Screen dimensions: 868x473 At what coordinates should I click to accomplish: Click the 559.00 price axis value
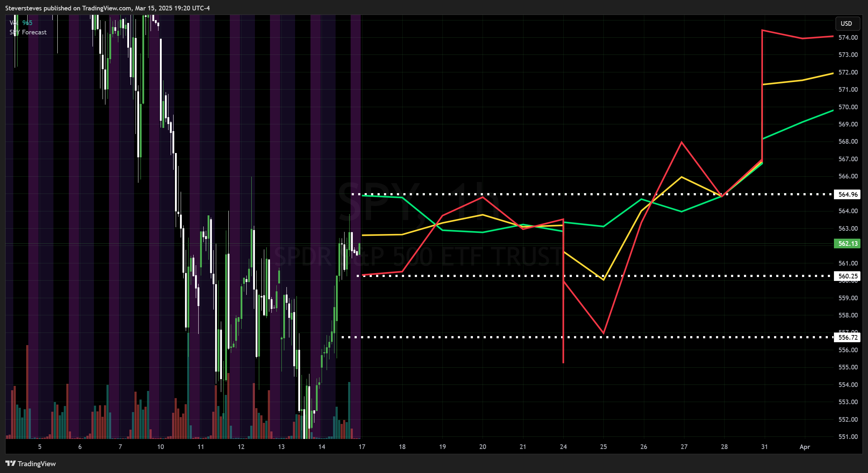848,298
